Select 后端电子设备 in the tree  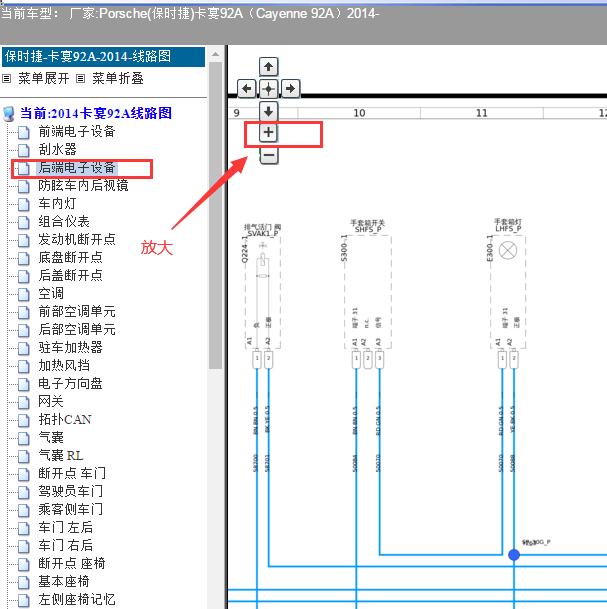[x=77, y=167]
